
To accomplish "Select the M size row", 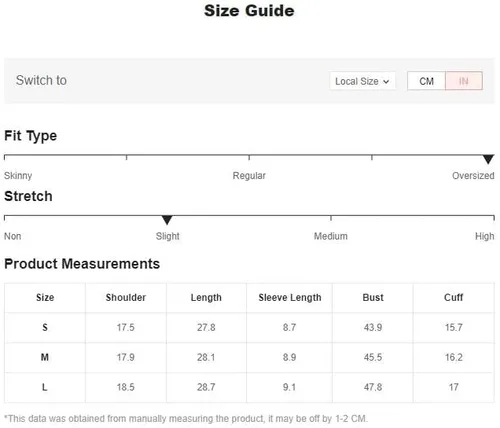I will click(249, 358).
